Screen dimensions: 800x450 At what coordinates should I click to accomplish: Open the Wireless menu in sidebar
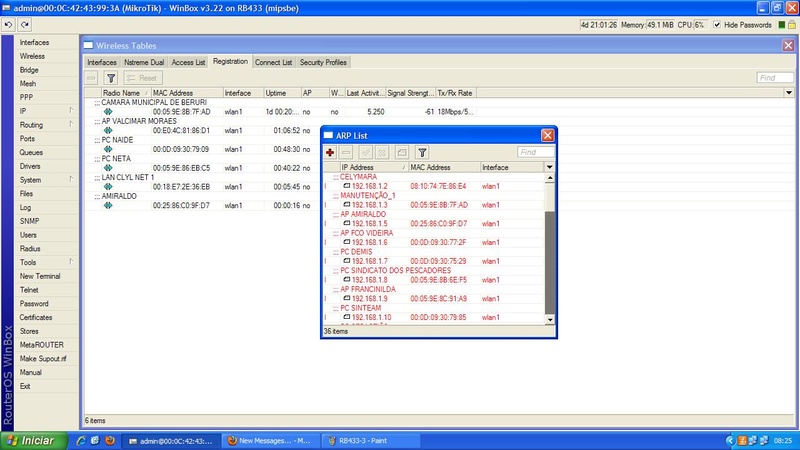(32, 56)
